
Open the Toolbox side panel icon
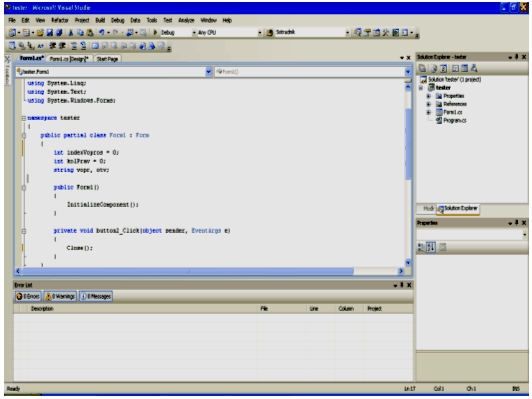(7, 71)
